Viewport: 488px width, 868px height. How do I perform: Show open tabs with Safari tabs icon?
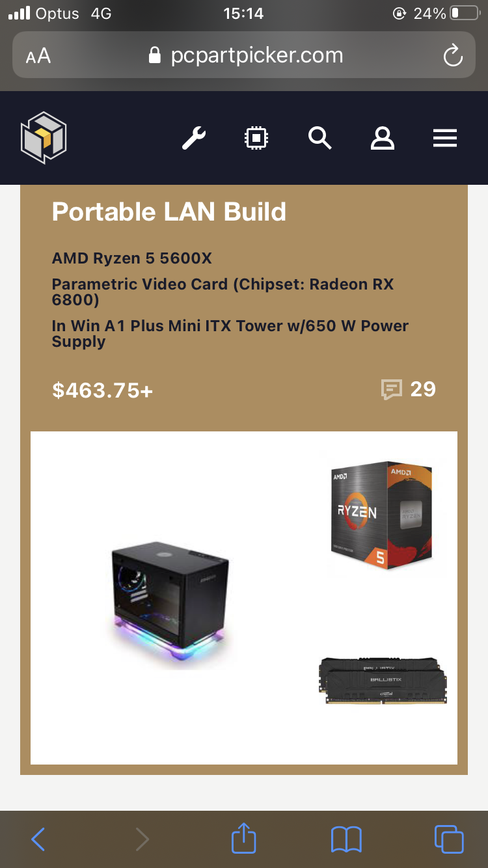449,839
